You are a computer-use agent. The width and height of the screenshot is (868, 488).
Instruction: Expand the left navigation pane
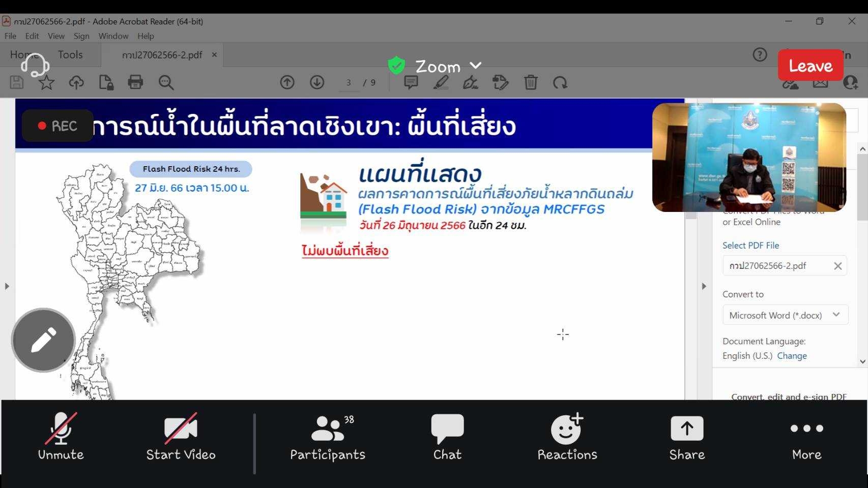[7, 286]
